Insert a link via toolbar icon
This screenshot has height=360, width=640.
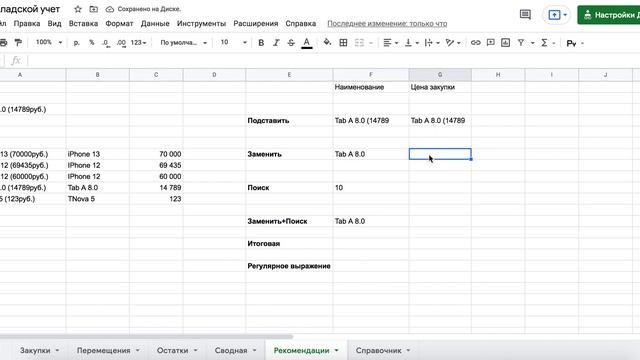coord(476,42)
